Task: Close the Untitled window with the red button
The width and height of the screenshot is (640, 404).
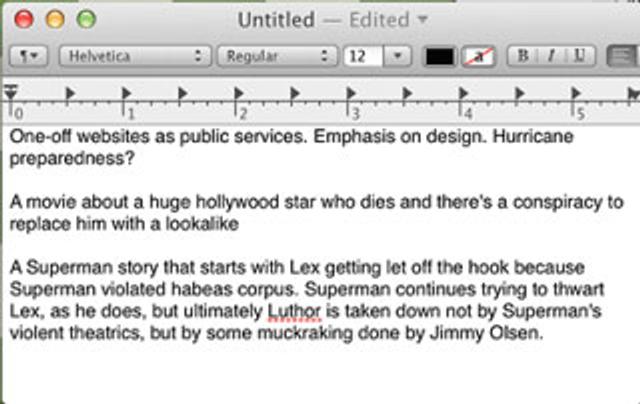Action: click(x=24, y=19)
